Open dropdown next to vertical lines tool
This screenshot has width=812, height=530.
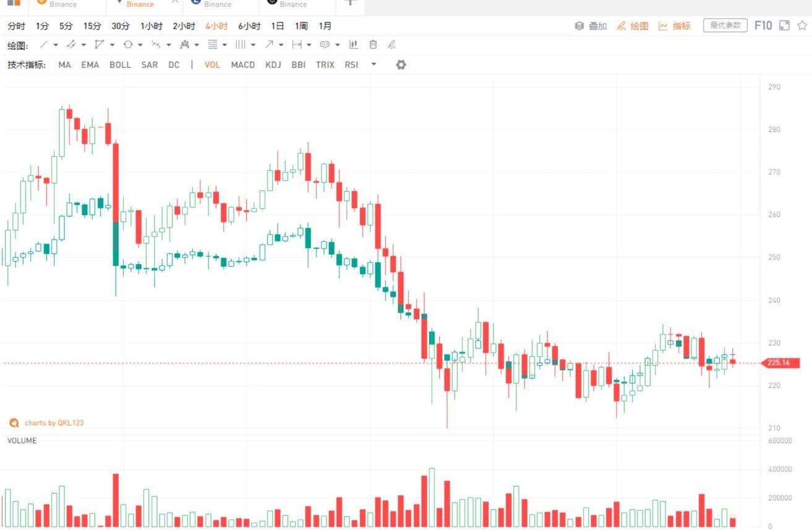click(x=253, y=45)
